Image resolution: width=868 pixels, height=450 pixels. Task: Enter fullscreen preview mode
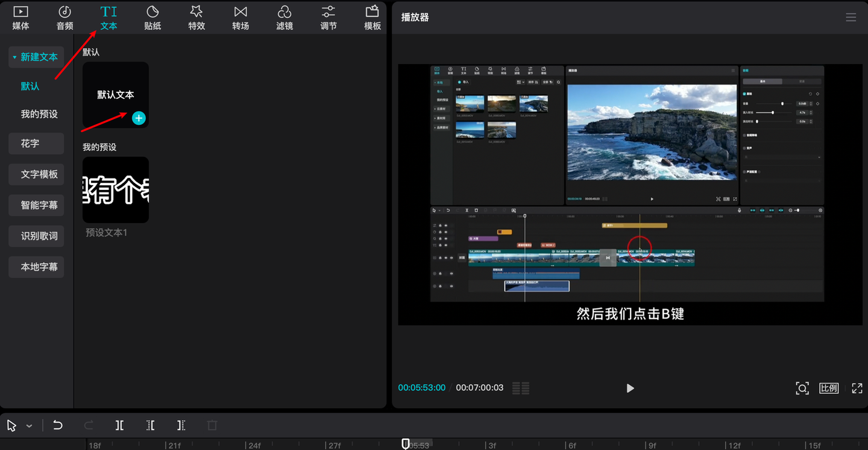click(857, 388)
